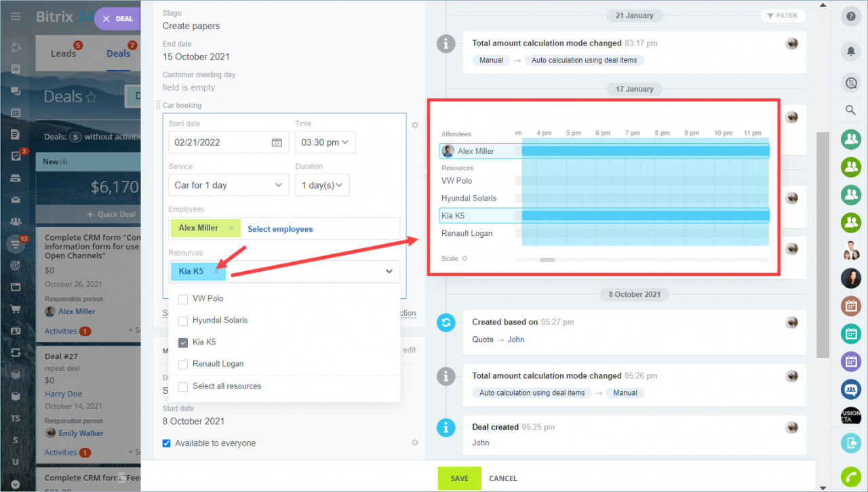This screenshot has height=492, width=868.
Task: Open Activities link on Deal #27 card
Action: [x=61, y=453]
